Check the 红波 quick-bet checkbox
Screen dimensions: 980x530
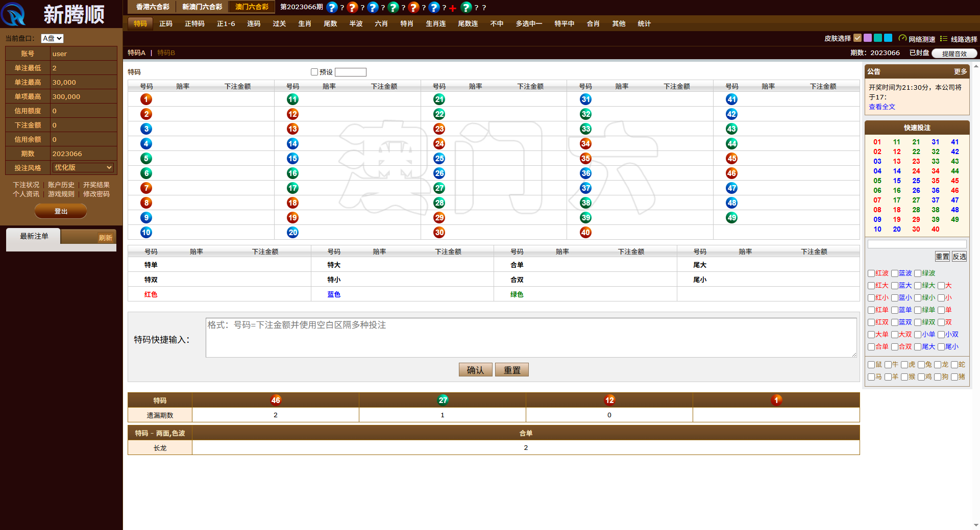pos(871,273)
